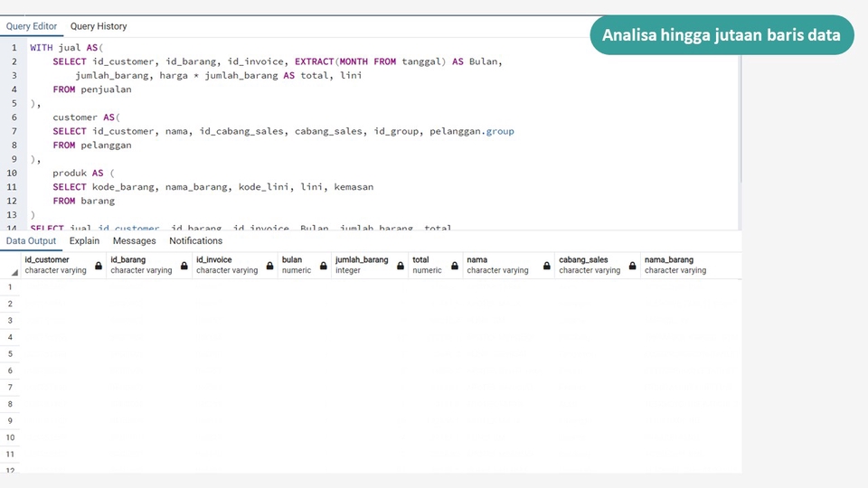Click the lock icon on id_customer column

click(99, 266)
